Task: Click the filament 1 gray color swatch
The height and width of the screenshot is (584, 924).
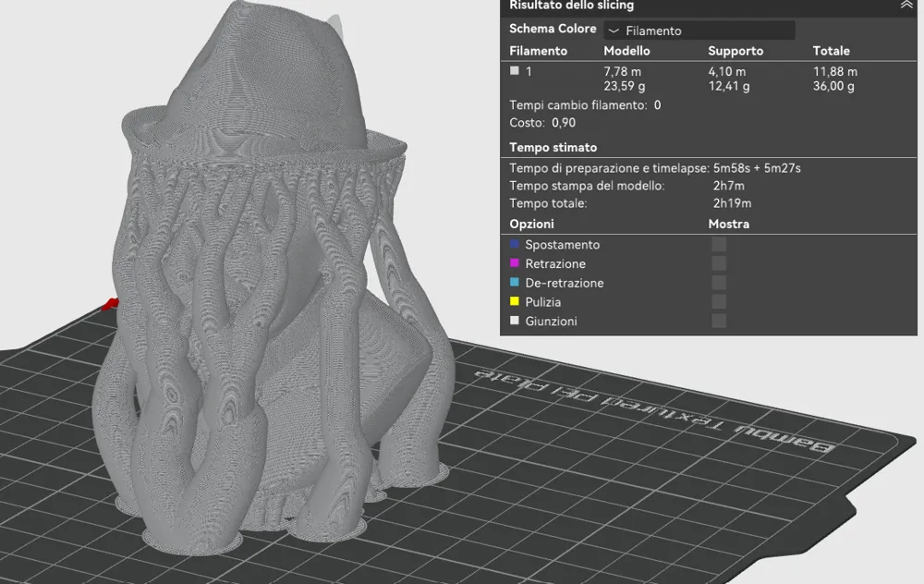Action: click(515, 71)
